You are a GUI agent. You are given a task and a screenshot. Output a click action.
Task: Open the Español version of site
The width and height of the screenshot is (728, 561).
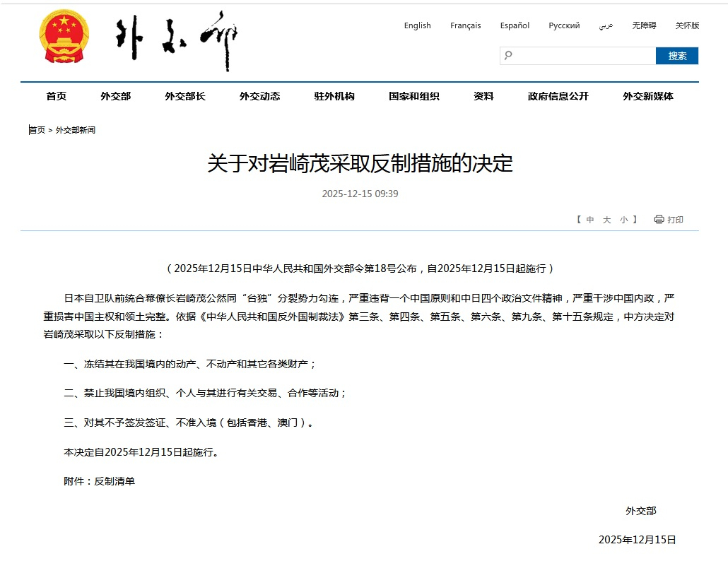[x=515, y=25]
